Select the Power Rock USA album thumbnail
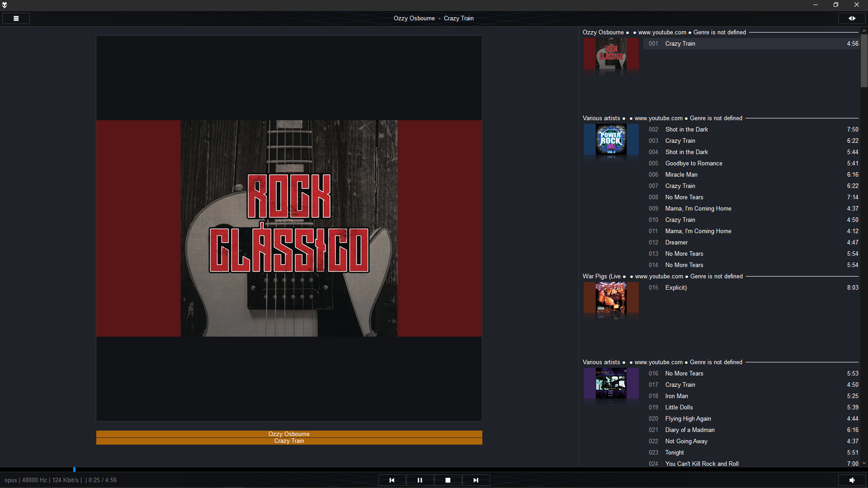The height and width of the screenshot is (488, 868). (x=611, y=140)
